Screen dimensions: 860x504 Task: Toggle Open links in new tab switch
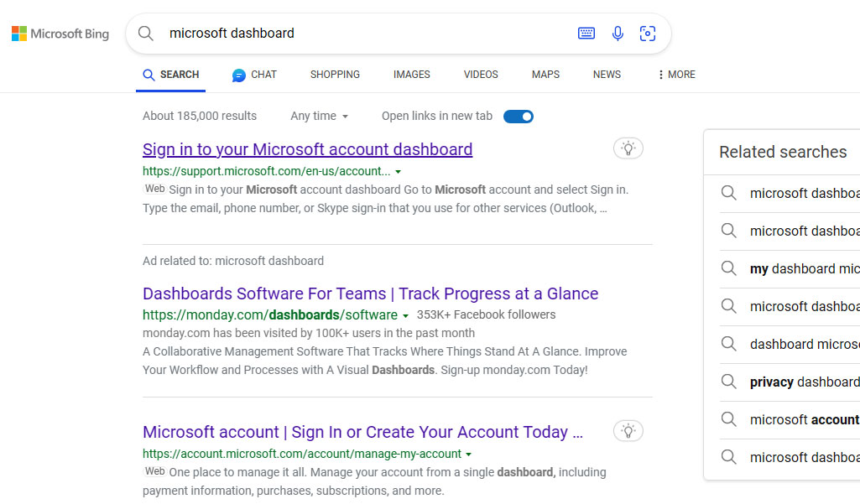(x=519, y=117)
